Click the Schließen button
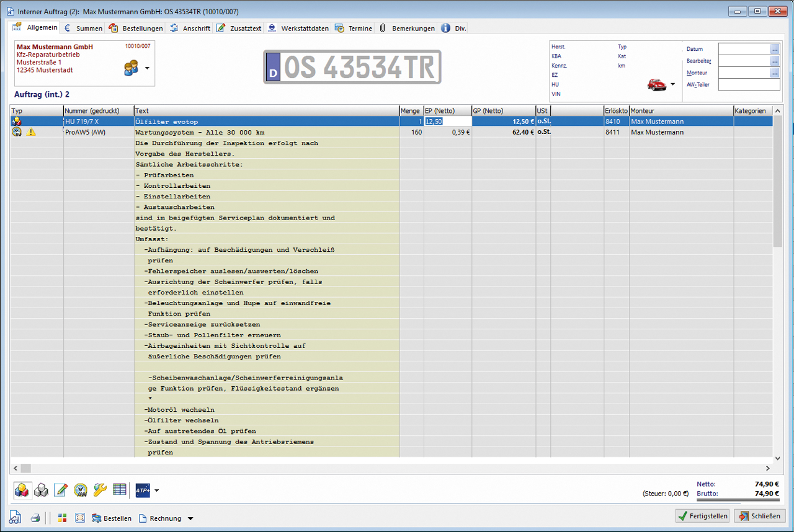The height and width of the screenshot is (532, 794). click(x=760, y=516)
